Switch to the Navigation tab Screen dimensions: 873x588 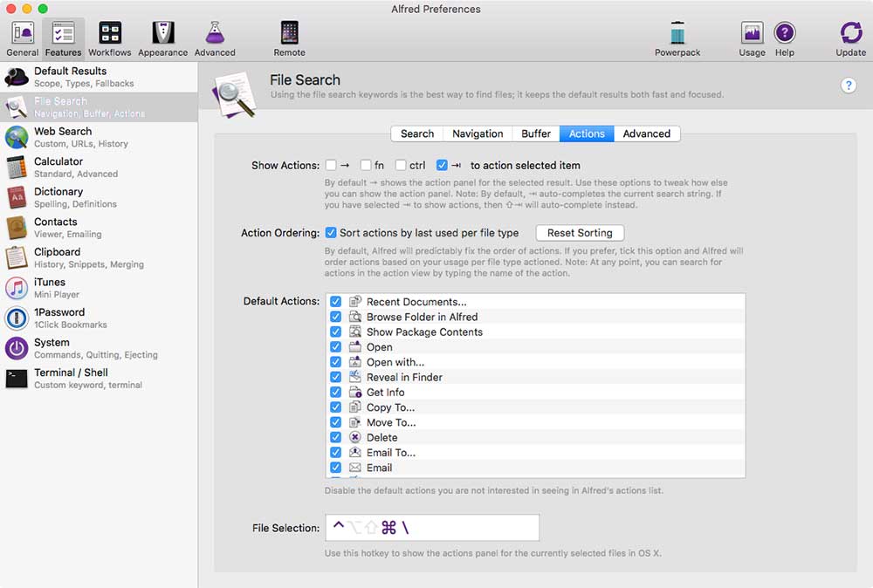(477, 133)
